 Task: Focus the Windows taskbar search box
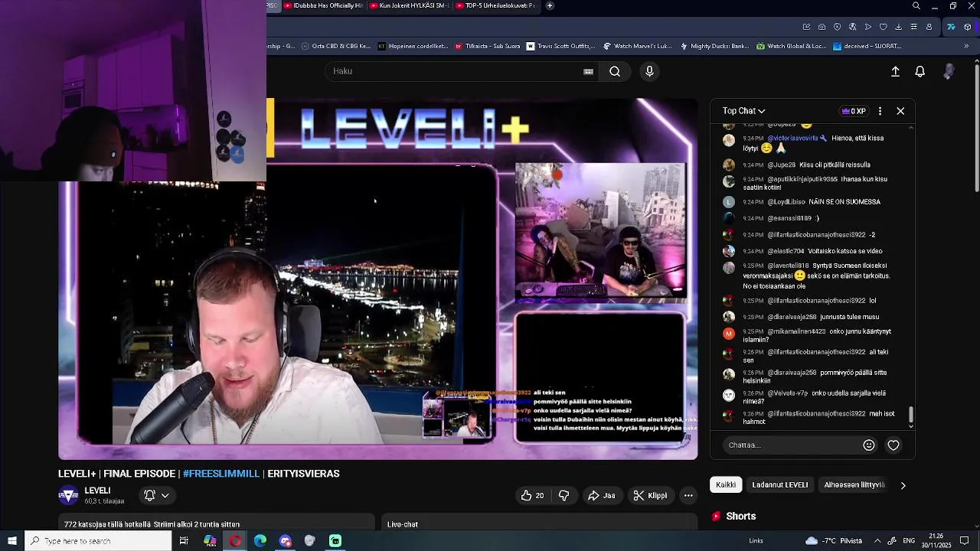[x=98, y=541]
